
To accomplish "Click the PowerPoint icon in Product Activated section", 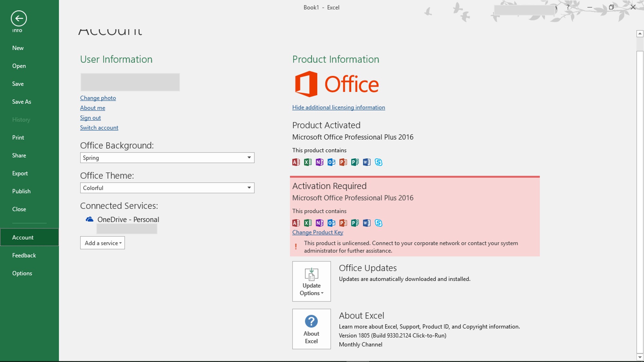I will [x=343, y=162].
